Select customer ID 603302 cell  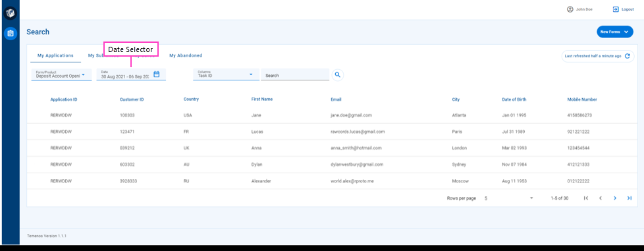(x=127, y=164)
